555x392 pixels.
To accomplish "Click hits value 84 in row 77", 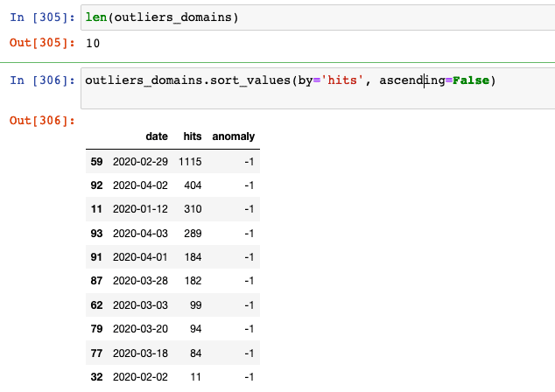I will tap(195, 353).
